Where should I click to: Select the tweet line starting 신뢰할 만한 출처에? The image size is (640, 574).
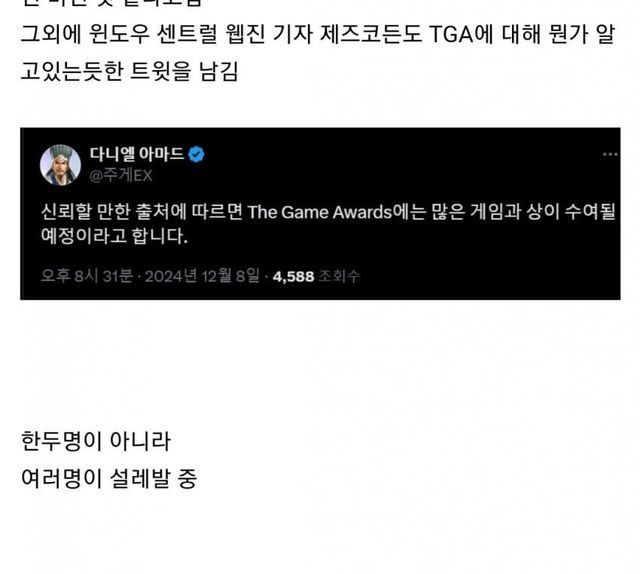[328, 212]
